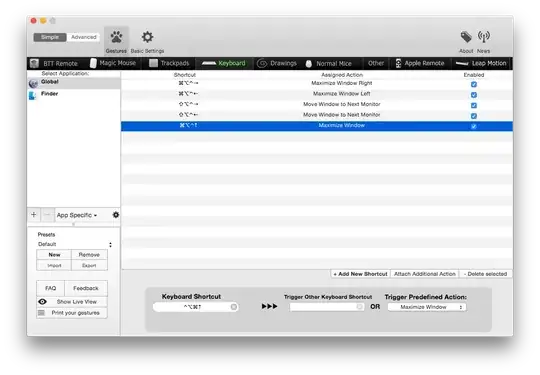Image resolution: width=540 pixels, height=375 pixels.
Task: Click the About tag icon
Action: click(x=466, y=37)
